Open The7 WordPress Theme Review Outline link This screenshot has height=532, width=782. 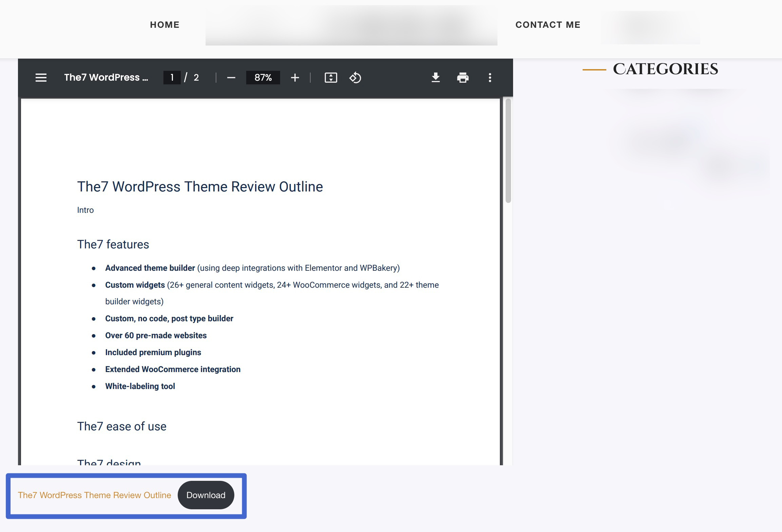point(94,495)
